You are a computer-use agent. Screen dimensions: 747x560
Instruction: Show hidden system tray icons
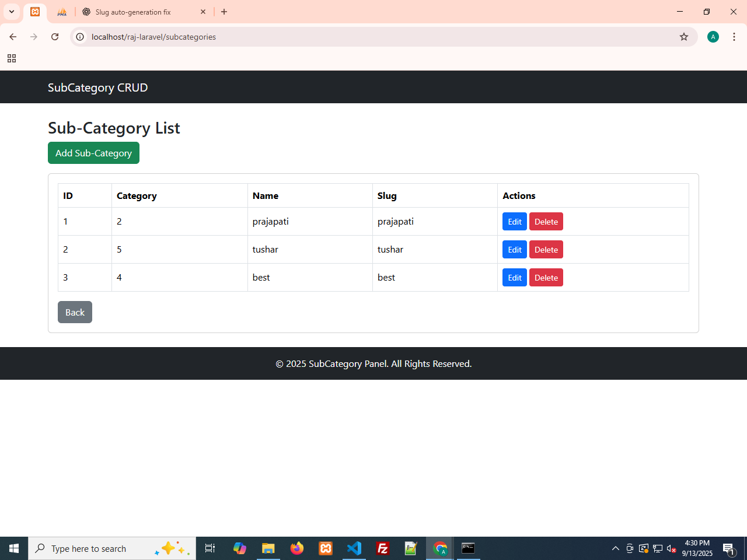[x=615, y=548]
